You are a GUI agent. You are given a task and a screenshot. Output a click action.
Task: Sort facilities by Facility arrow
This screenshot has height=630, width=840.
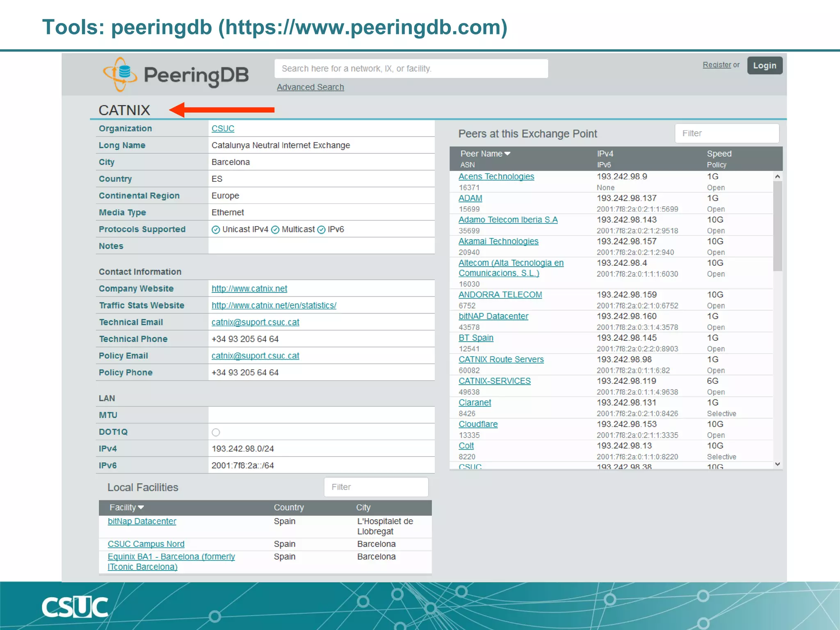(x=141, y=508)
